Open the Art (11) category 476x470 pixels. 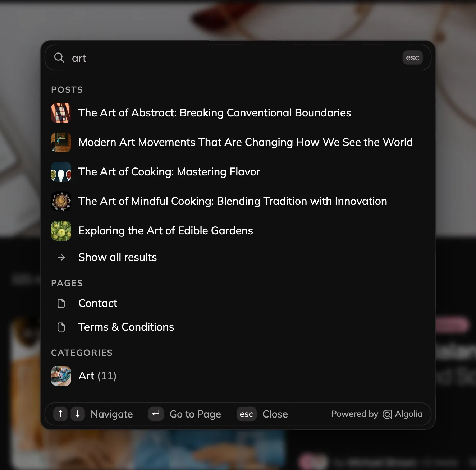pyautogui.click(x=97, y=376)
